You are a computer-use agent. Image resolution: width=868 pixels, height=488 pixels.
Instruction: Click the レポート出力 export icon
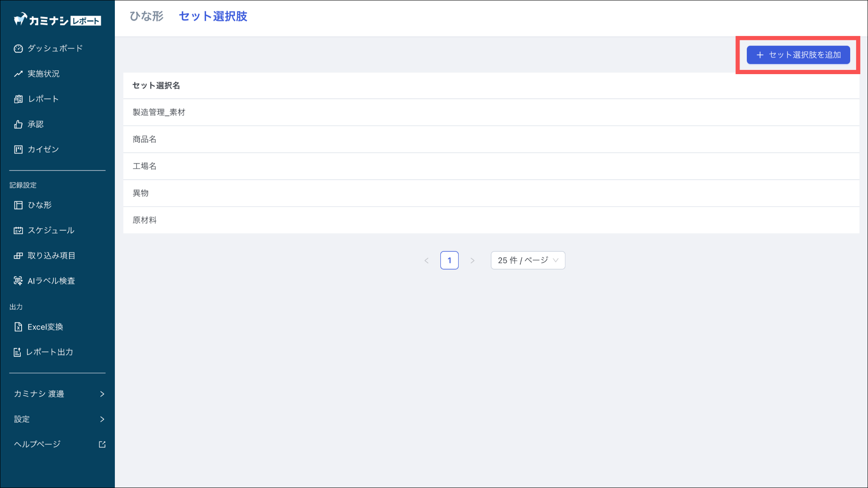[x=17, y=352]
